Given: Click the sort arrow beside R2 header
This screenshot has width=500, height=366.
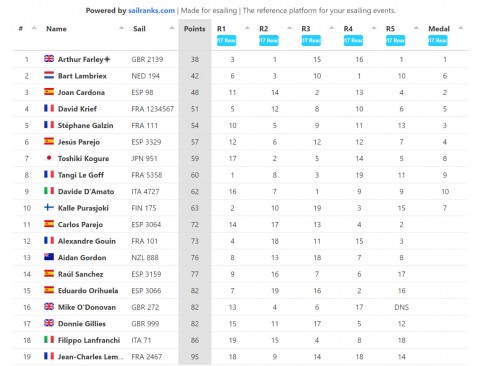Looking at the screenshot, I should pyautogui.click(x=289, y=28).
